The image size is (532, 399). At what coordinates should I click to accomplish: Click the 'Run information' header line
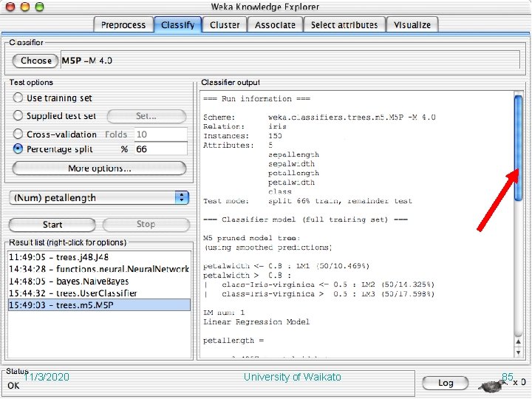[x=257, y=99]
